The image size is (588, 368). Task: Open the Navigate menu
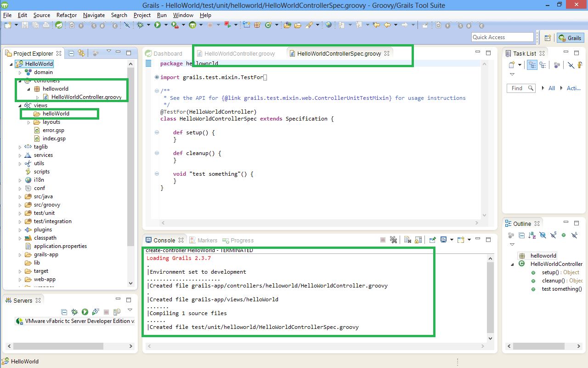click(94, 15)
